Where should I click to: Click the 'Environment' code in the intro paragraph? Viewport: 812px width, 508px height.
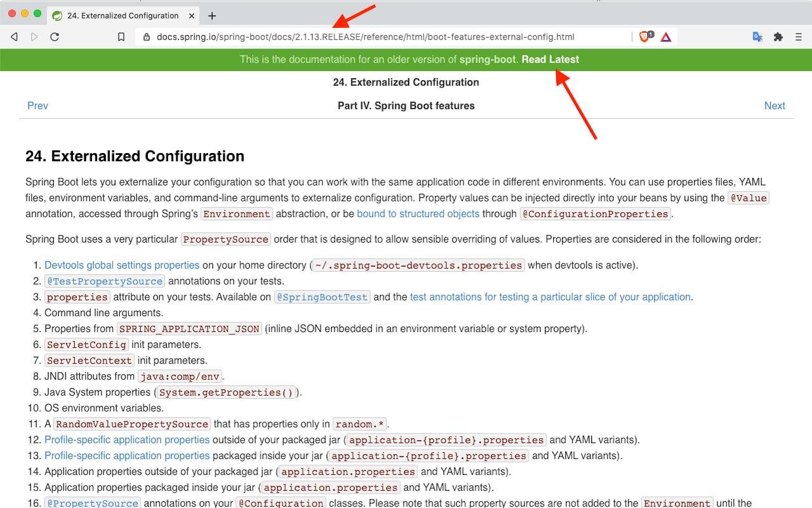pos(237,214)
